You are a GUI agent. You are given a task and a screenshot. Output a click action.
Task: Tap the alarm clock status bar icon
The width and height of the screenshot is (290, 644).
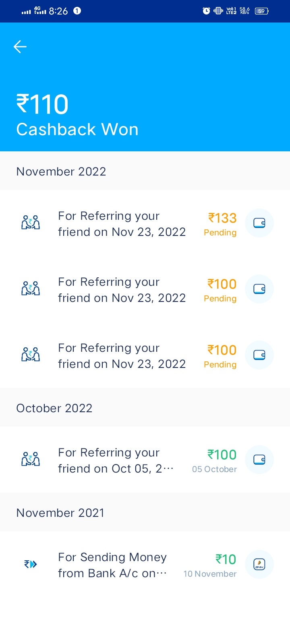pyautogui.click(x=206, y=11)
